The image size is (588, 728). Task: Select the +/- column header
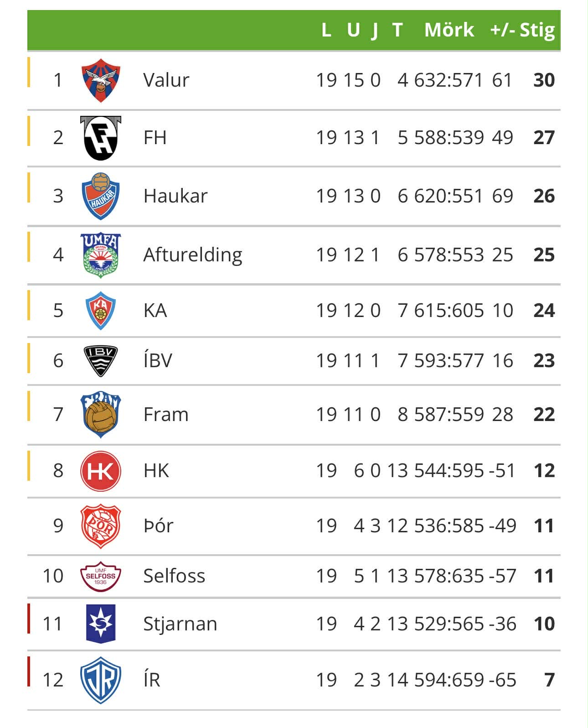coord(502,30)
